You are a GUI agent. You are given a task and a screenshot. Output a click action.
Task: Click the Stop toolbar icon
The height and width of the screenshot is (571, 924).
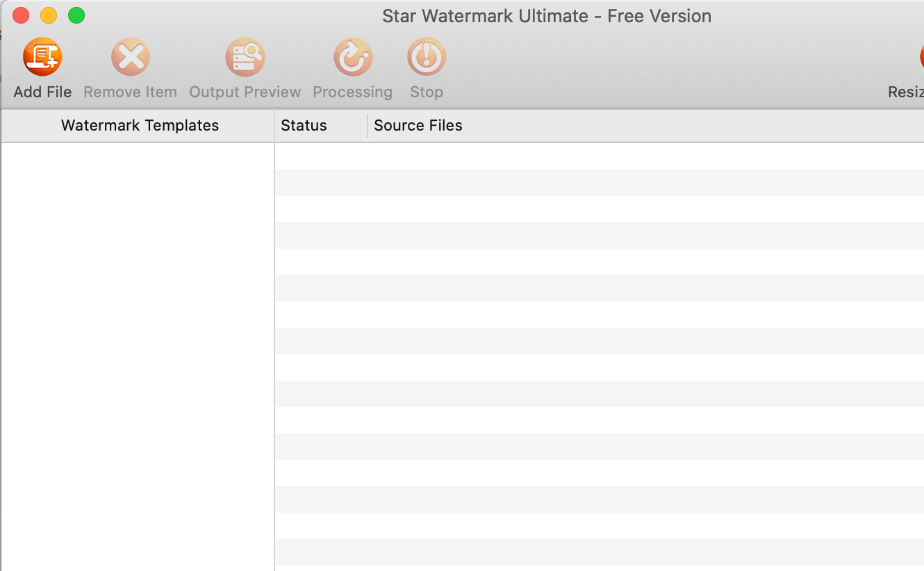click(427, 57)
